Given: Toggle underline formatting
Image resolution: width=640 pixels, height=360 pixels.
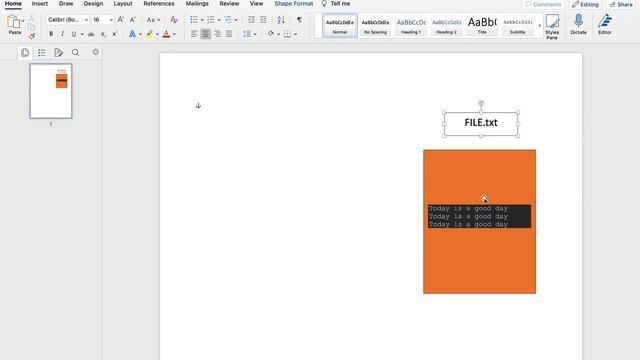Looking at the screenshot, I should 74,34.
